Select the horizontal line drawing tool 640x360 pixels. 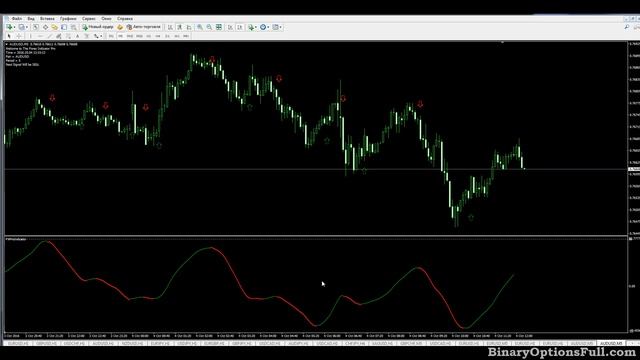pos(40,36)
